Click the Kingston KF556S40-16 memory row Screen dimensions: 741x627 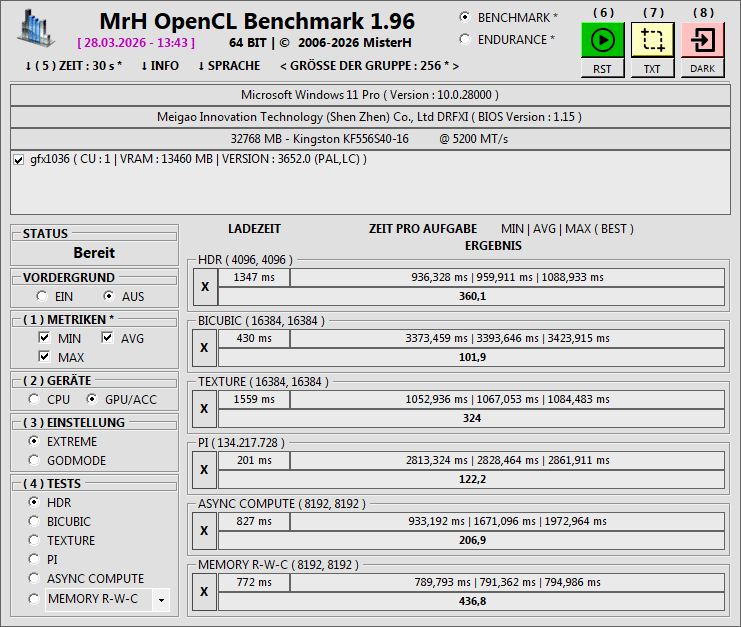370,139
